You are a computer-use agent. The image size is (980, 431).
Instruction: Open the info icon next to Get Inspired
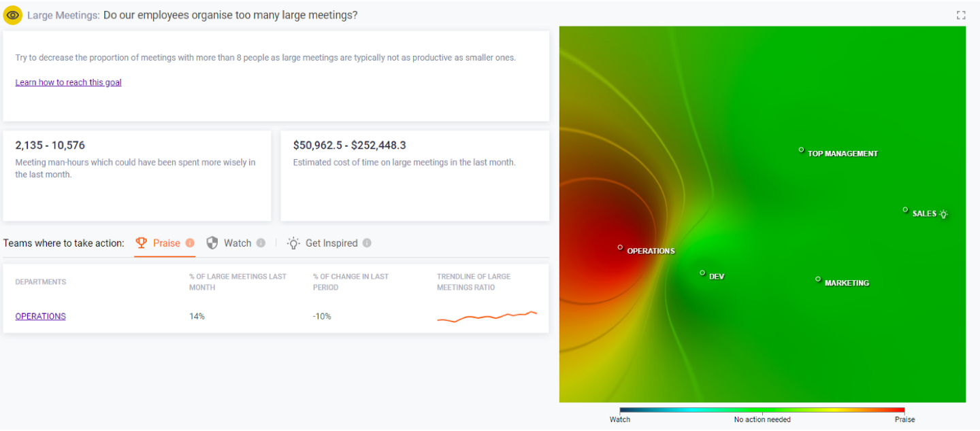click(x=367, y=243)
